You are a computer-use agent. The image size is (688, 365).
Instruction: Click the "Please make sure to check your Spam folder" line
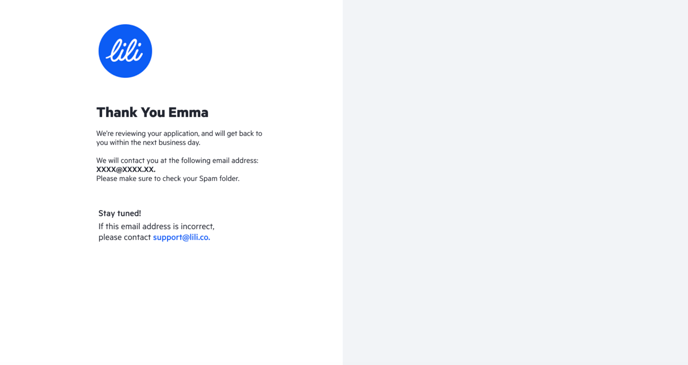[168, 179]
